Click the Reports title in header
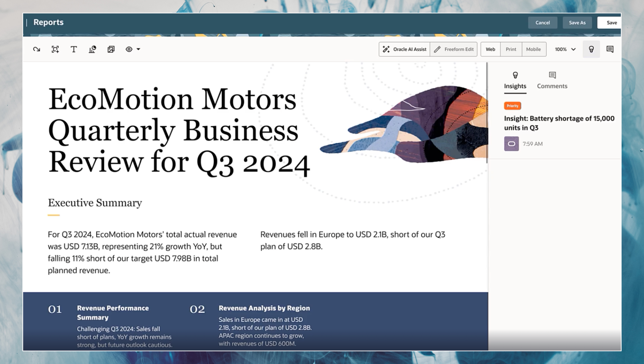Viewport: 644px width, 364px height. 49,22
